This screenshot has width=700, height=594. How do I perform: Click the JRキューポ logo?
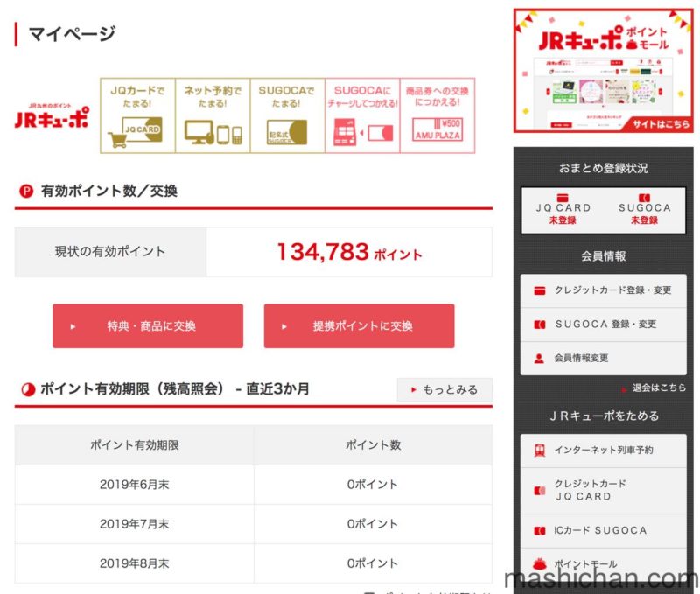click(x=52, y=116)
